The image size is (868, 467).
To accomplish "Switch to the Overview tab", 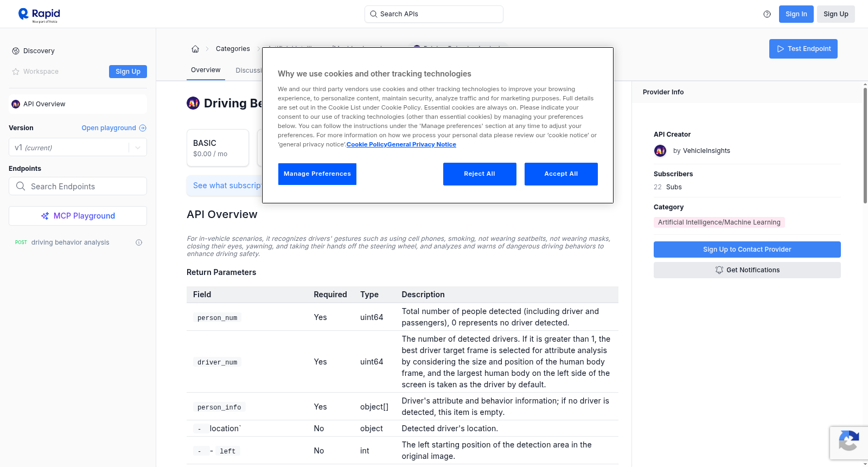I will pos(206,70).
